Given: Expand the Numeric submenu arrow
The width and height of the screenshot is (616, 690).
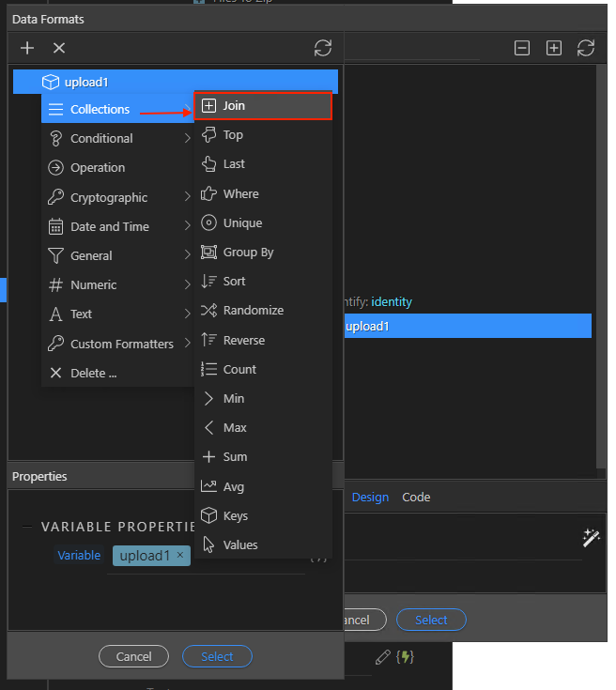Looking at the screenshot, I should point(188,284).
